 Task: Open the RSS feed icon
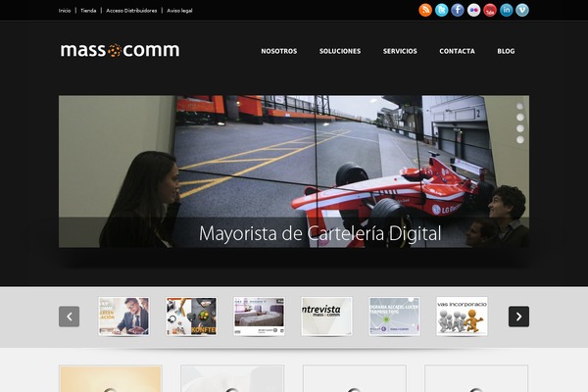coord(425,10)
